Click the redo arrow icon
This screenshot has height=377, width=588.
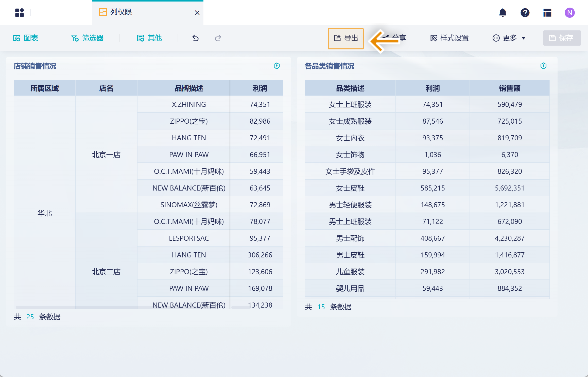tap(218, 38)
